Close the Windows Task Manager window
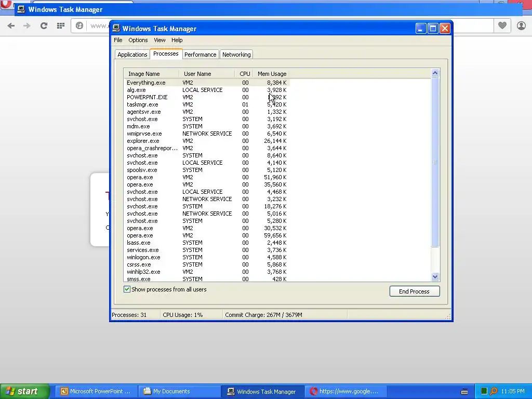Image resolution: width=532 pixels, height=399 pixels. point(445,28)
